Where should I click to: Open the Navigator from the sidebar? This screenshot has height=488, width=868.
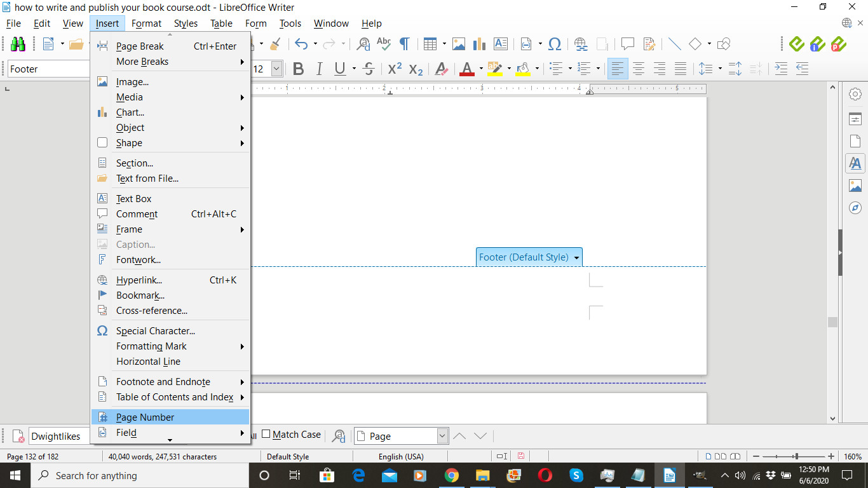coord(855,208)
